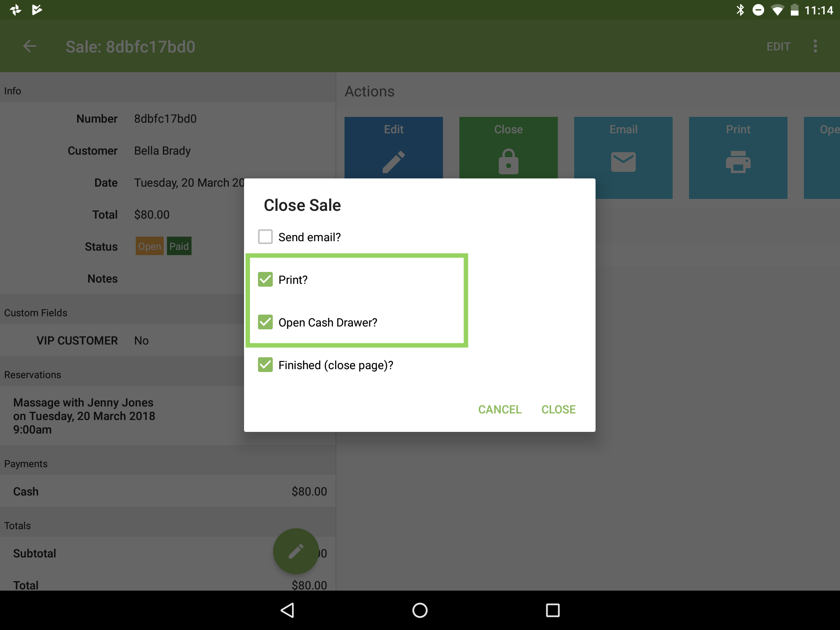Click the Open status badge

pyautogui.click(x=149, y=246)
